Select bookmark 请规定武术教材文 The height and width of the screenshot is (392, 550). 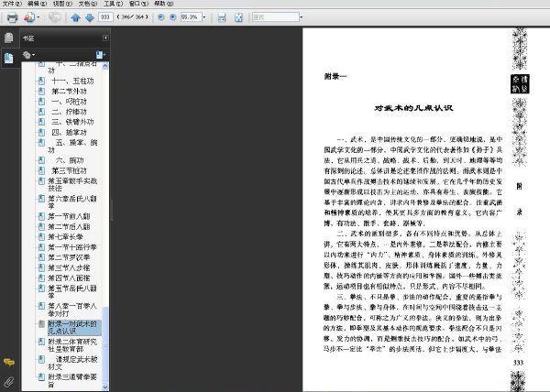pyautogui.click(x=72, y=363)
